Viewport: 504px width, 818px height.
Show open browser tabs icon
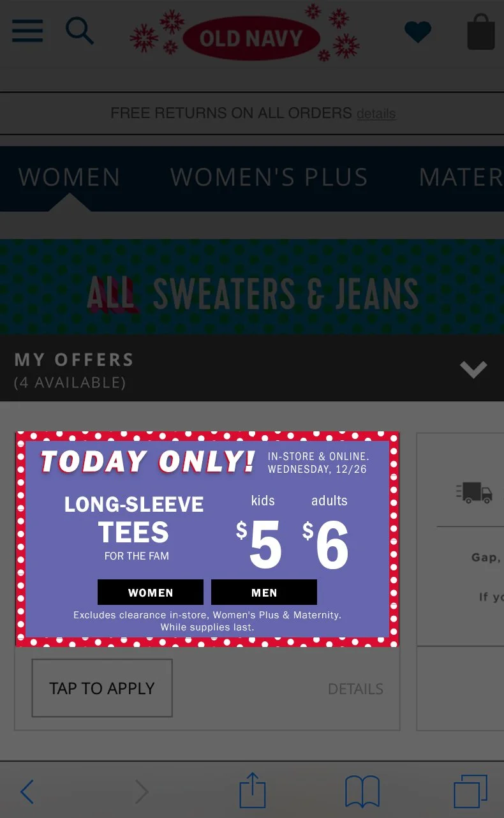(471, 792)
